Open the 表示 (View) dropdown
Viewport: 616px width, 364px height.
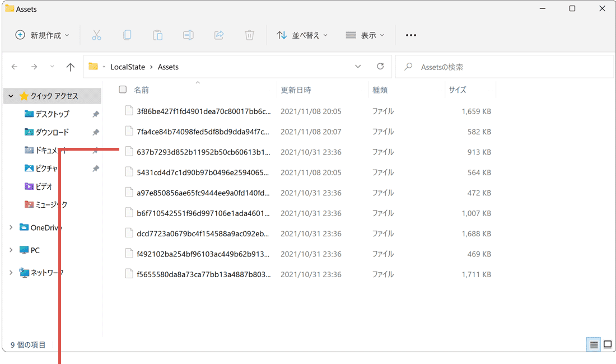[365, 35]
